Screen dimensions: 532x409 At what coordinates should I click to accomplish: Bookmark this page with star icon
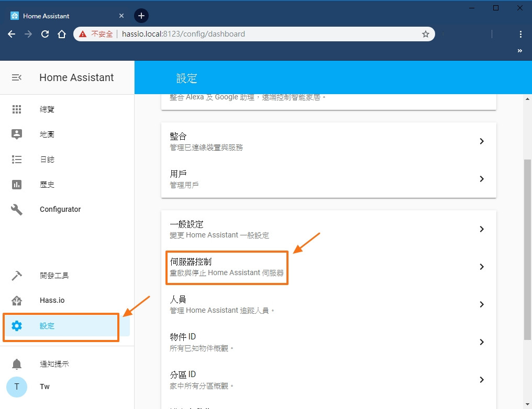coord(426,34)
